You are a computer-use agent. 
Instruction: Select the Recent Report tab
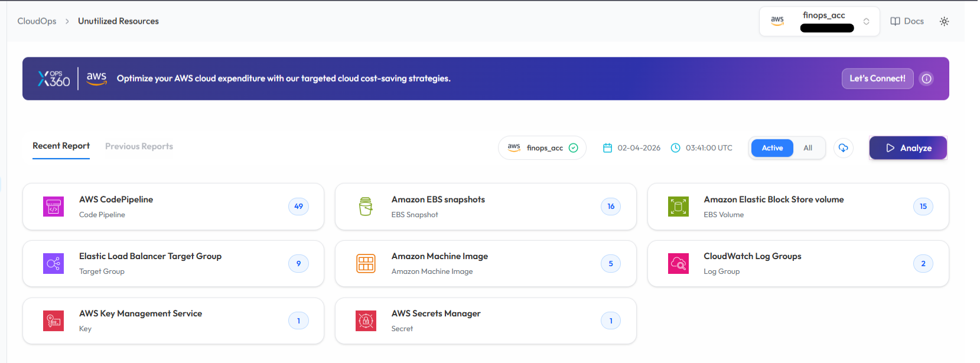tap(61, 146)
